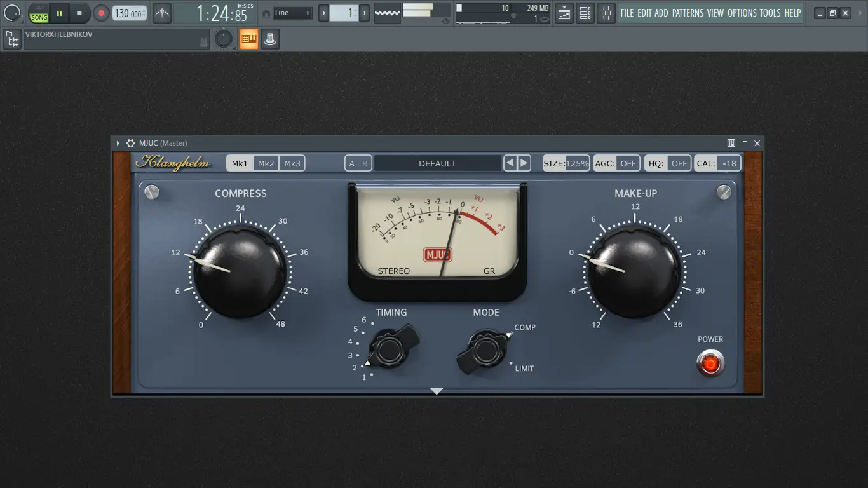
Task: Open the playlist view icon
Action: [x=564, y=13]
